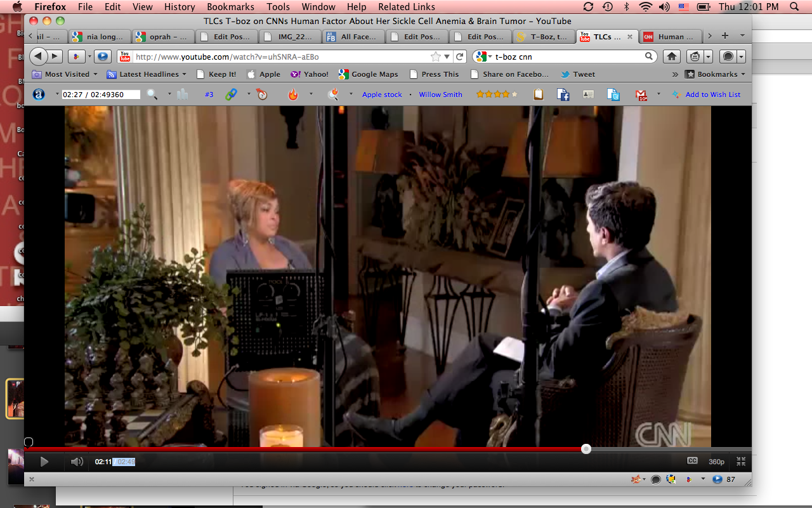Open the 360p video quality menu
812x508 pixels.
[716, 462]
